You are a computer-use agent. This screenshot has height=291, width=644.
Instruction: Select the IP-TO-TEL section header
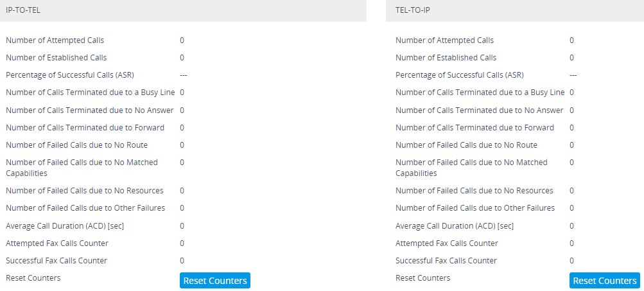pyautogui.click(x=183, y=11)
